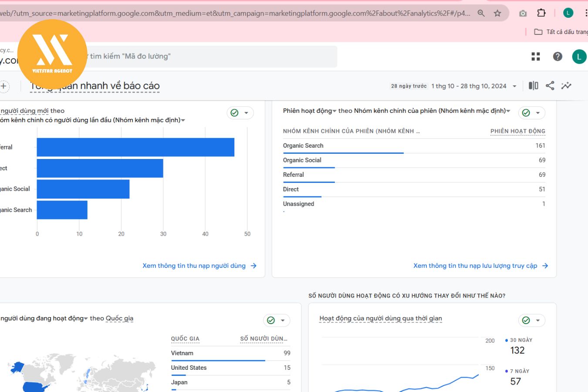Screen dimensions: 588x392
Task: Click the Hoạt động của người dùng qua thời gian title
Action: point(381,318)
